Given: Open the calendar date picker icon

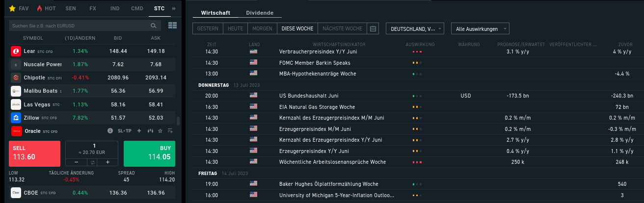Looking at the screenshot, I should click(x=373, y=28).
